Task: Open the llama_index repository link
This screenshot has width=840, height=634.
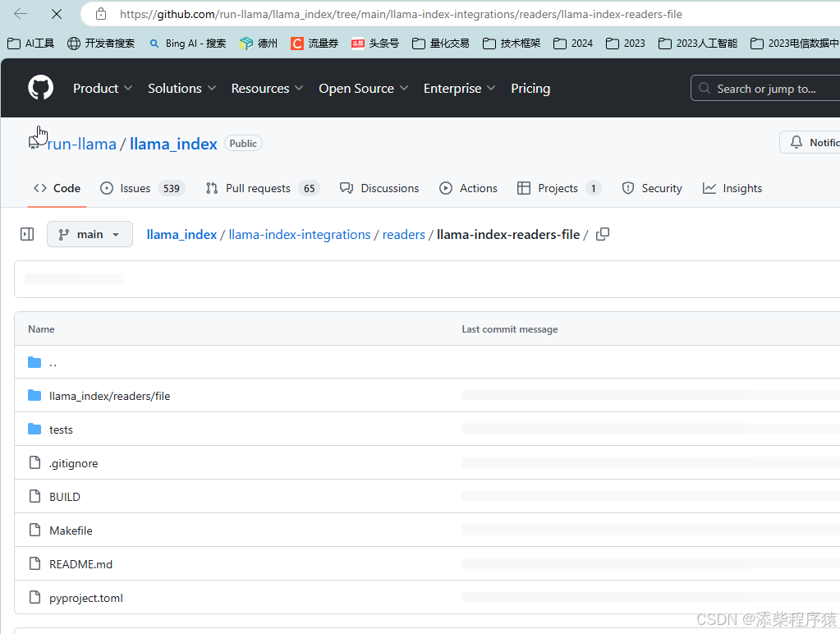Action: coord(173,144)
